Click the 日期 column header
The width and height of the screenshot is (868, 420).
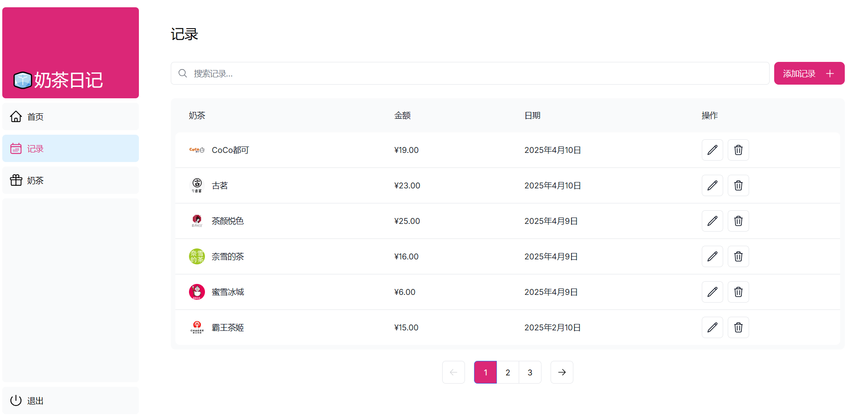click(532, 116)
